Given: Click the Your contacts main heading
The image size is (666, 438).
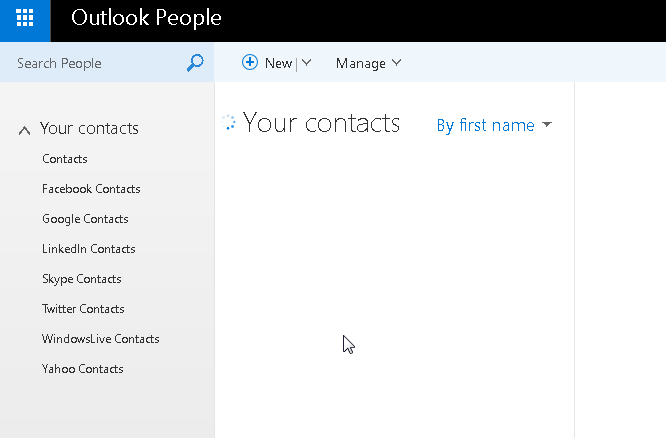Looking at the screenshot, I should [321, 123].
